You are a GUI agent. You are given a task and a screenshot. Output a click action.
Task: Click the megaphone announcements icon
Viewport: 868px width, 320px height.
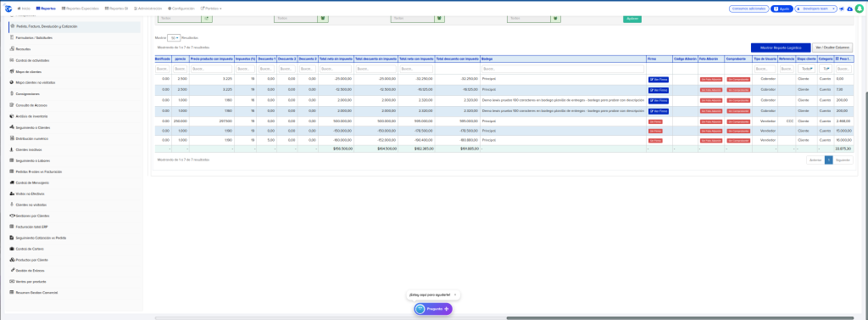coord(842,8)
